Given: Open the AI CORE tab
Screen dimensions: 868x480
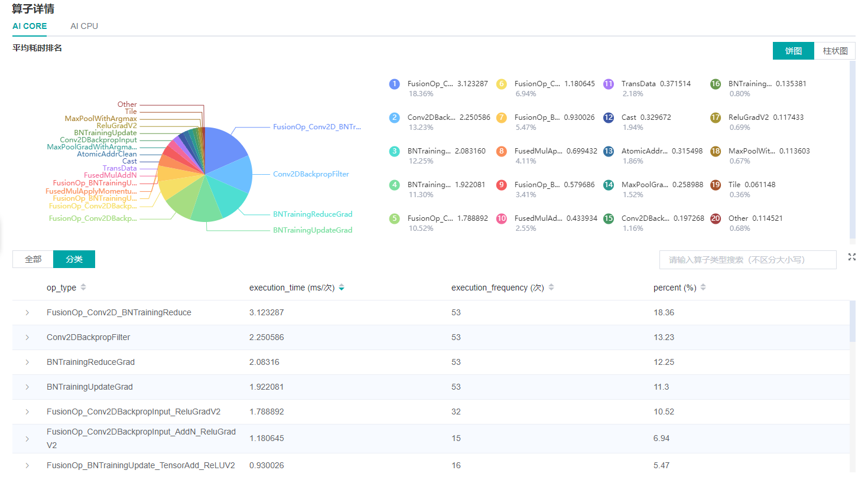Looking at the screenshot, I should (x=30, y=26).
